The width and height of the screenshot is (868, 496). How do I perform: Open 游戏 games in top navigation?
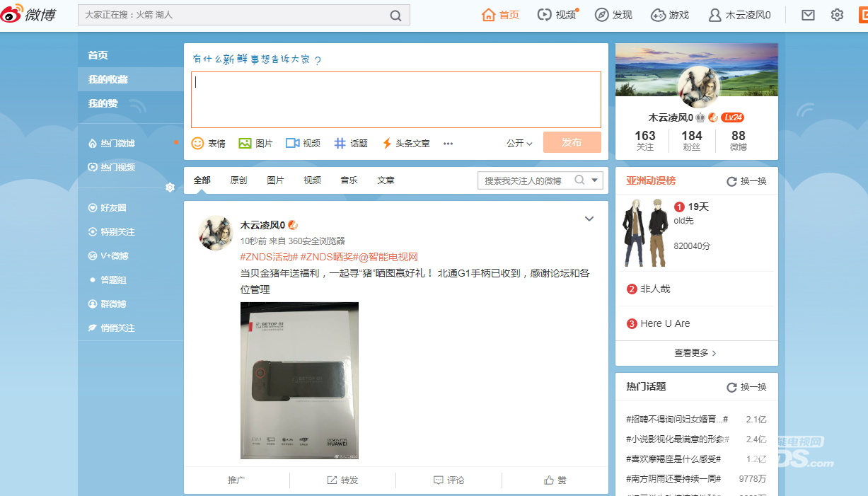point(670,15)
